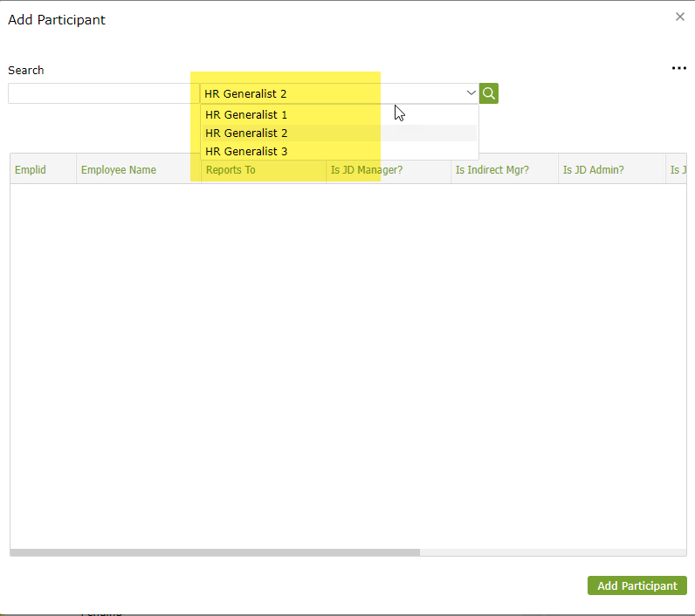Pick HR Generalist 3 from the dropdown list
Image resolution: width=695 pixels, height=616 pixels.
pyautogui.click(x=246, y=151)
